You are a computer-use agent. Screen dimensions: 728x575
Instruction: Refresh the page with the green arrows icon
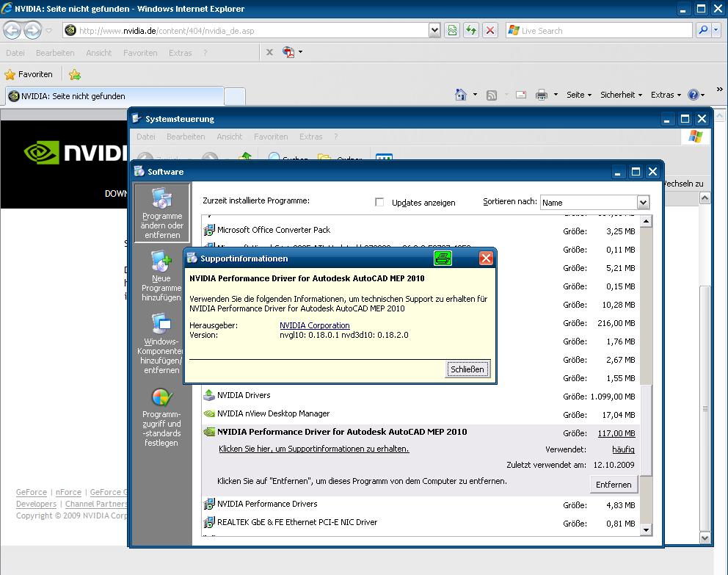[x=471, y=31]
